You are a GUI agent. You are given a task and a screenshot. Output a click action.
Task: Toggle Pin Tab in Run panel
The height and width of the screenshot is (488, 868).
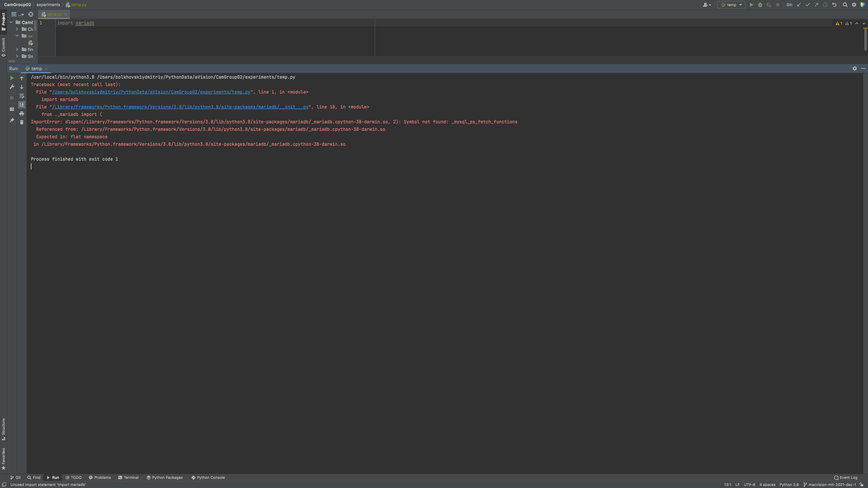tap(12, 120)
